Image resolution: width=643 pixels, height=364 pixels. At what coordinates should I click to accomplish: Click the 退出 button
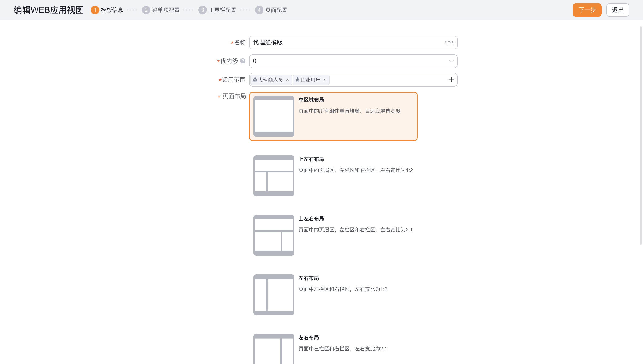[x=617, y=10]
